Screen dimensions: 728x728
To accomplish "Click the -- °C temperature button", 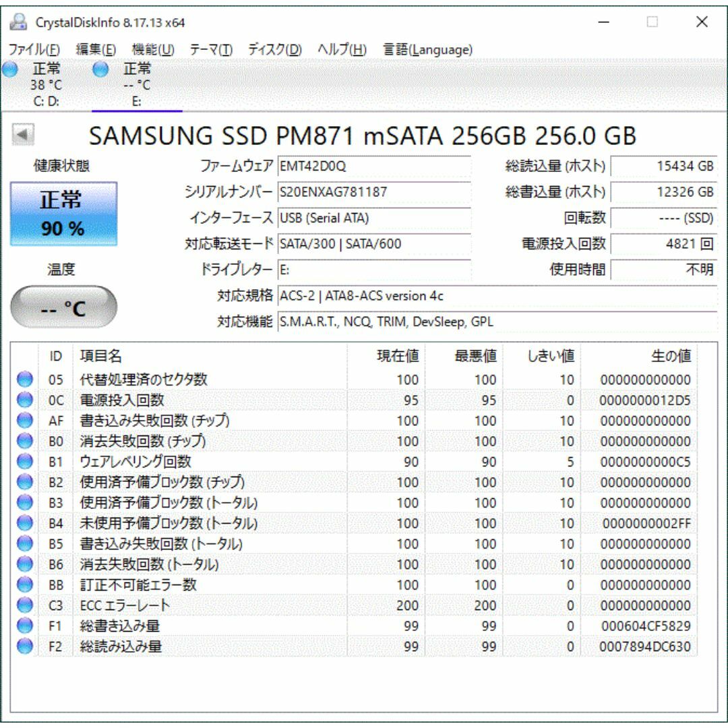I will 63,307.
